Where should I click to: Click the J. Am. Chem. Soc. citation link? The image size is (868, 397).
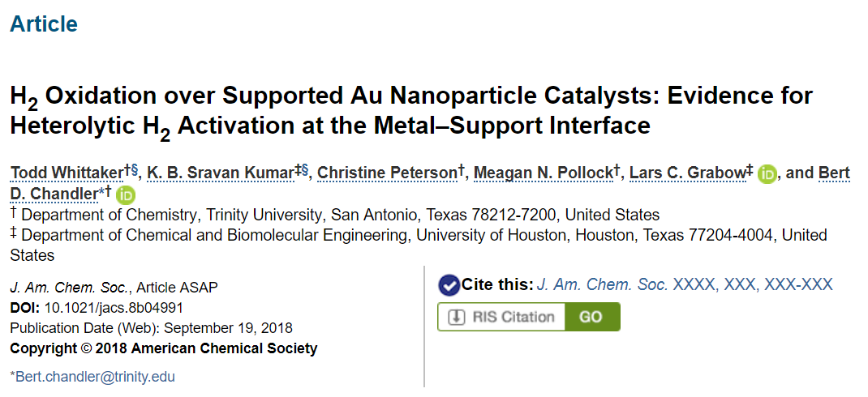click(685, 284)
